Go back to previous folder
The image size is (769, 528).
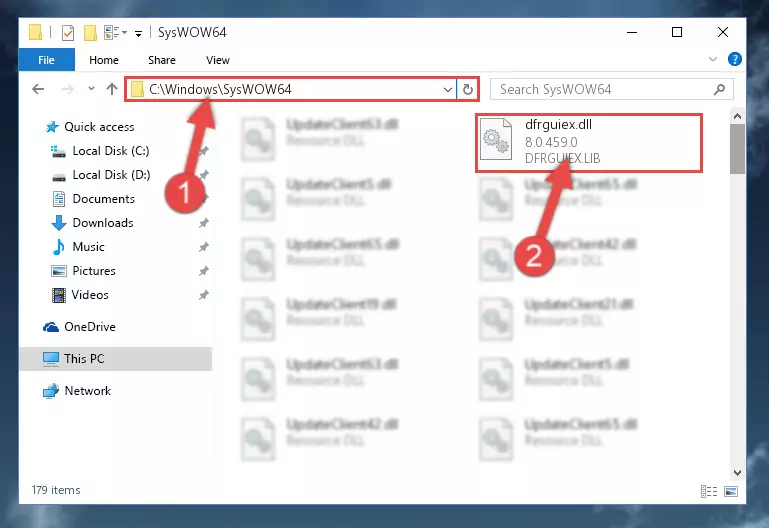pyautogui.click(x=38, y=89)
